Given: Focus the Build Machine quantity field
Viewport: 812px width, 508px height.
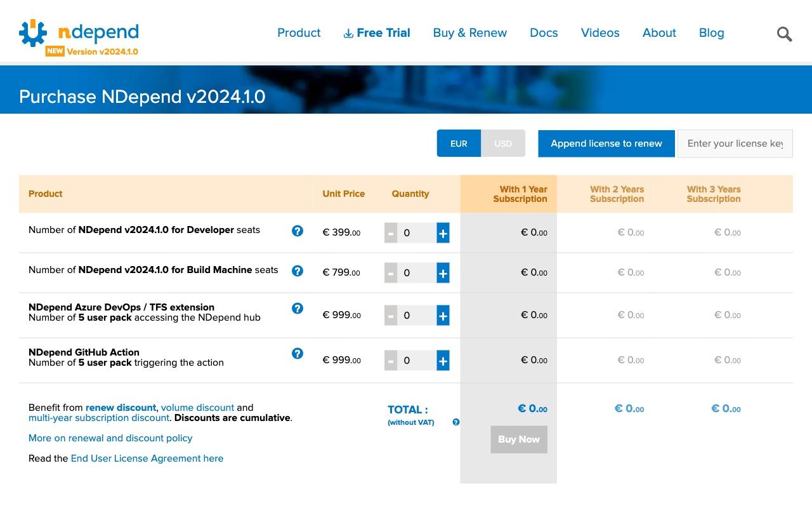Looking at the screenshot, I should click(x=417, y=273).
